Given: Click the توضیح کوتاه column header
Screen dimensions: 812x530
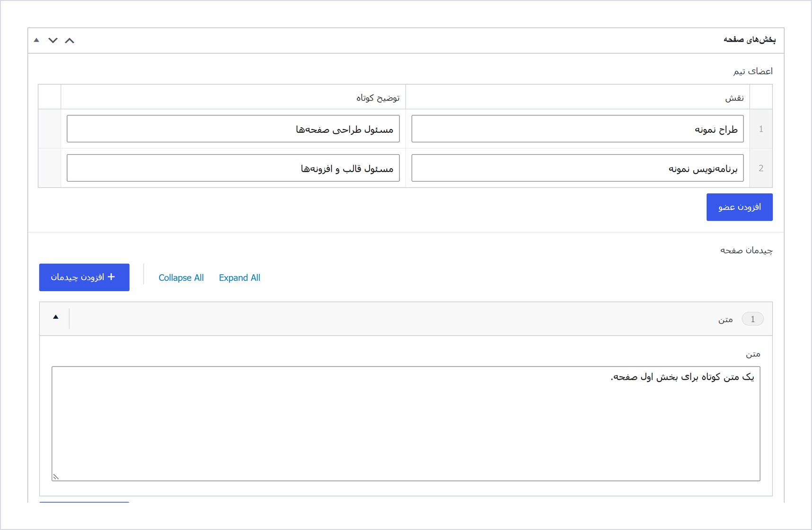Looking at the screenshot, I should 378,98.
